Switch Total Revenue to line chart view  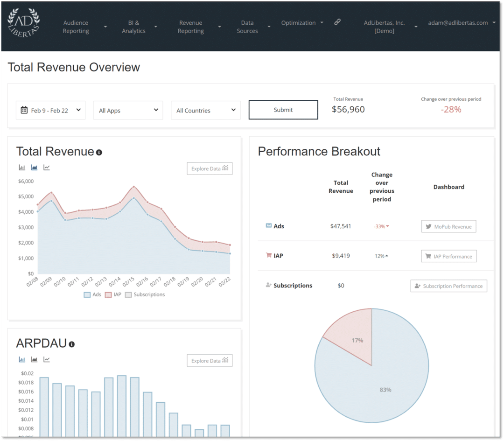[46, 167]
